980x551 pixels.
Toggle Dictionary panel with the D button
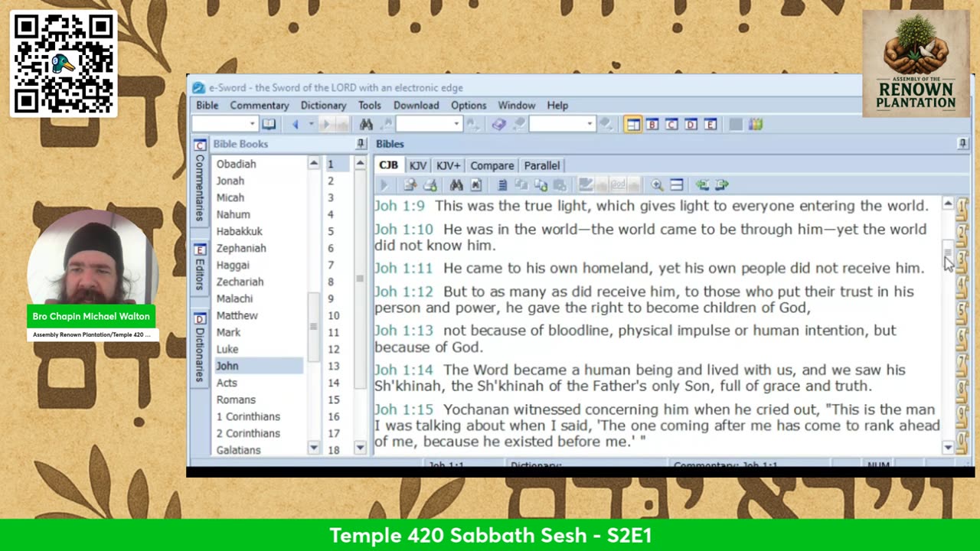[x=691, y=124]
